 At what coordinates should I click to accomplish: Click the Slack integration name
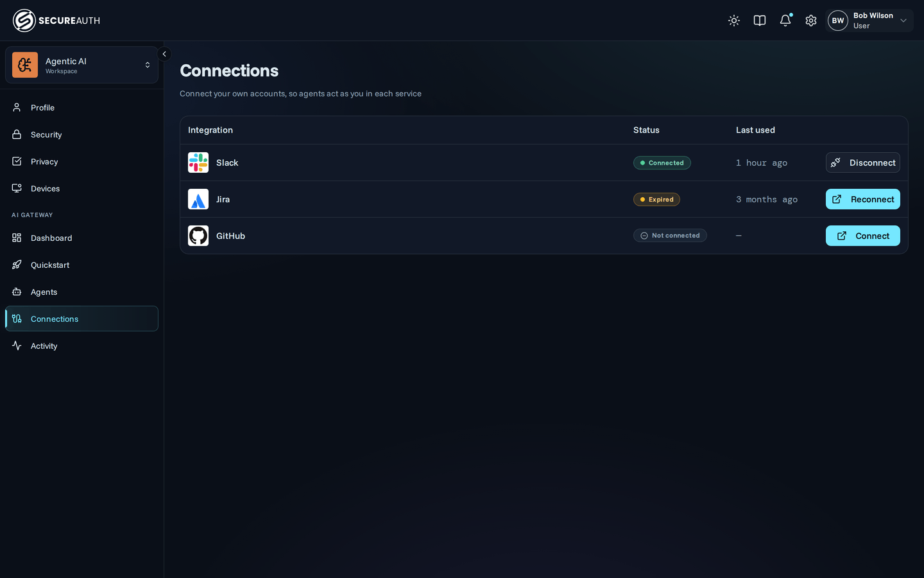[x=227, y=162]
